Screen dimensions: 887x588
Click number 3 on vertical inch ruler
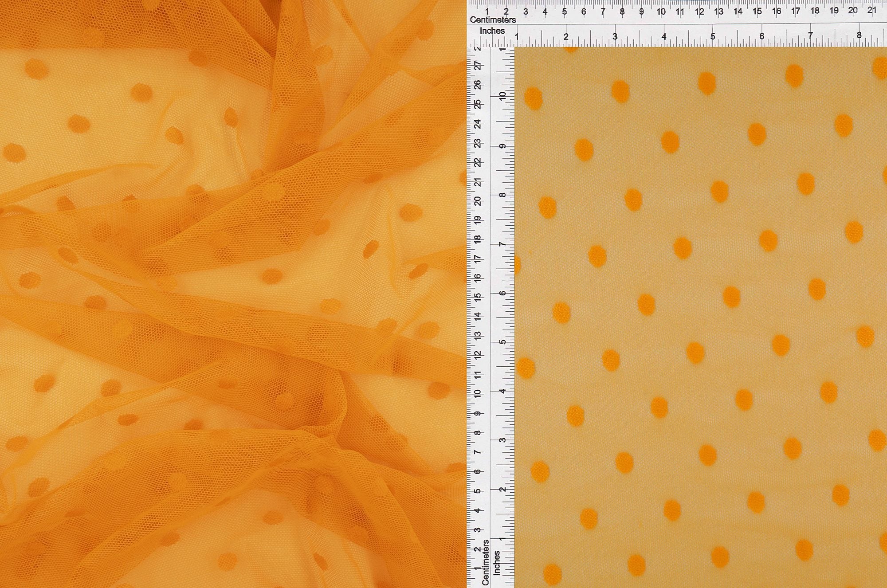pyautogui.click(x=502, y=440)
